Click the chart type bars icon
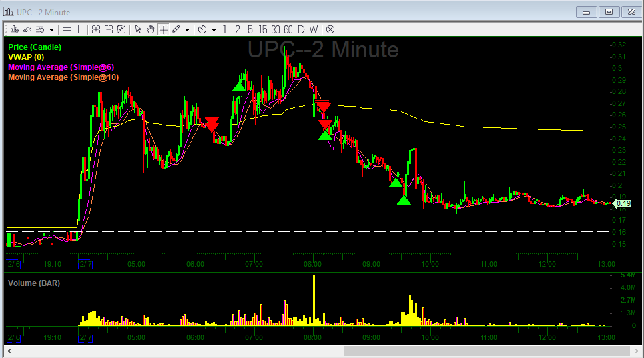644x358 pixels. (x=15, y=29)
